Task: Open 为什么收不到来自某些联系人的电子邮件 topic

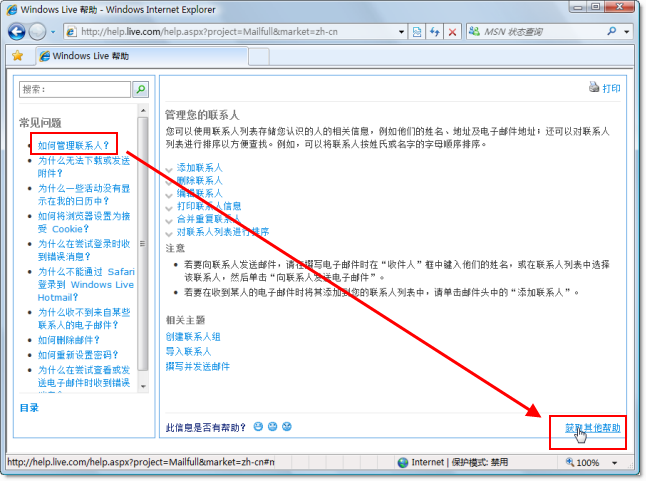Action: (84, 319)
